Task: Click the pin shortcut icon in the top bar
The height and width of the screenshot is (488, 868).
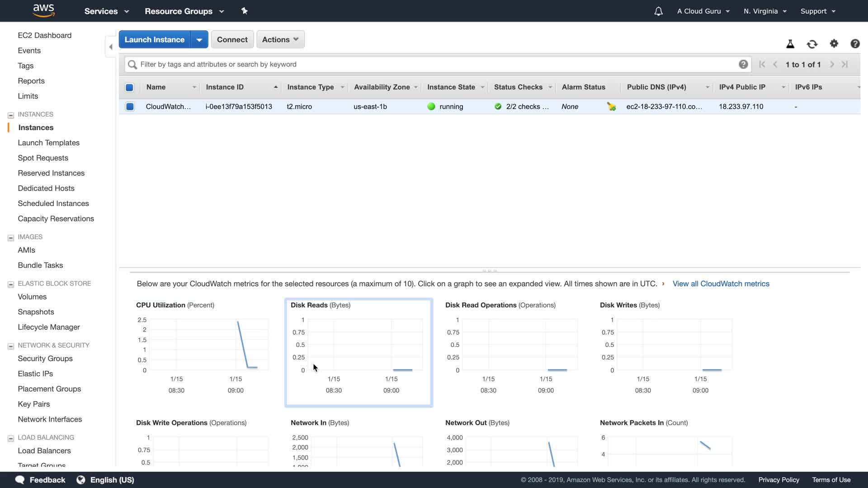Action: point(245,11)
